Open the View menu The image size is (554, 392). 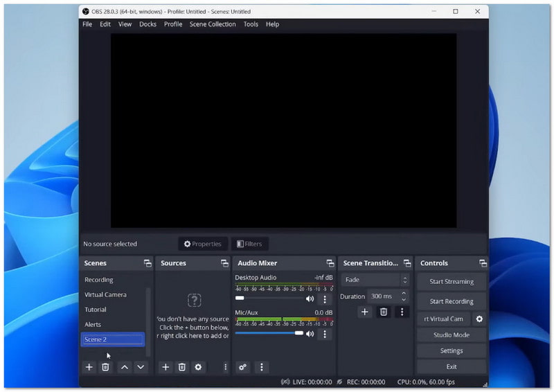pyautogui.click(x=125, y=24)
